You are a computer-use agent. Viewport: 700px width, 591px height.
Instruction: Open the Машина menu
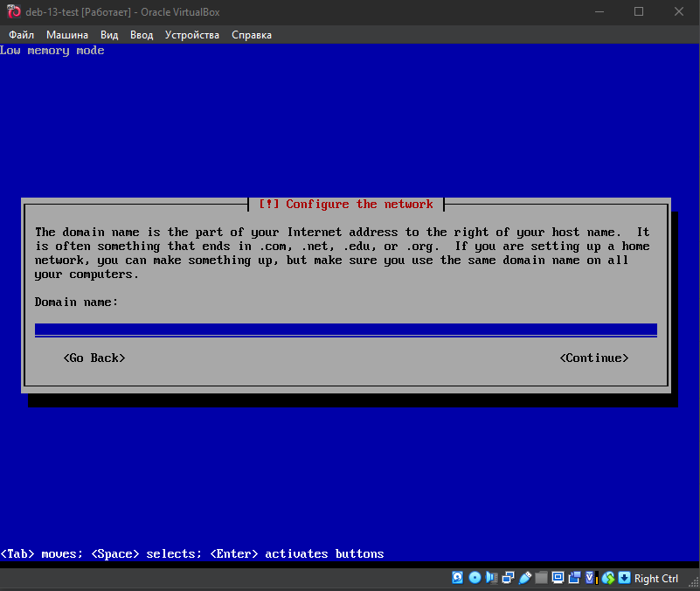(67, 35)
